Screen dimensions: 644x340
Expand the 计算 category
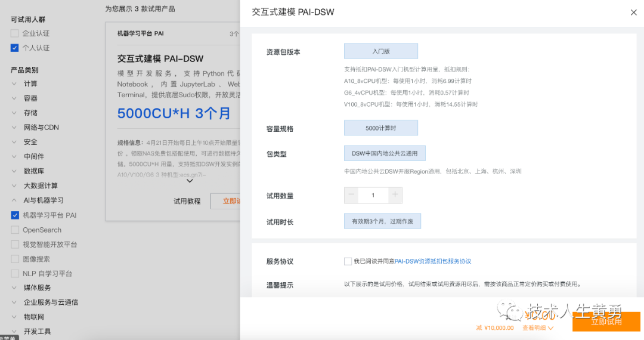click(14, 84)
